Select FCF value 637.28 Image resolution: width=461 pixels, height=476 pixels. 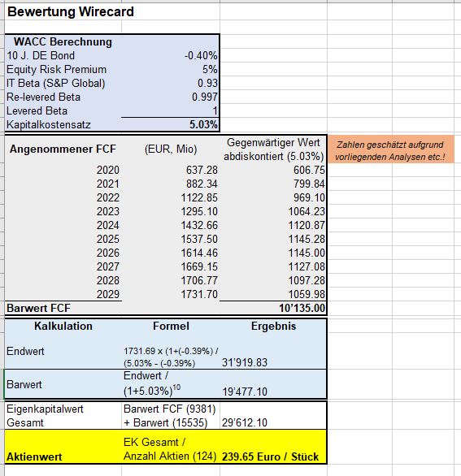coord(202,170)
